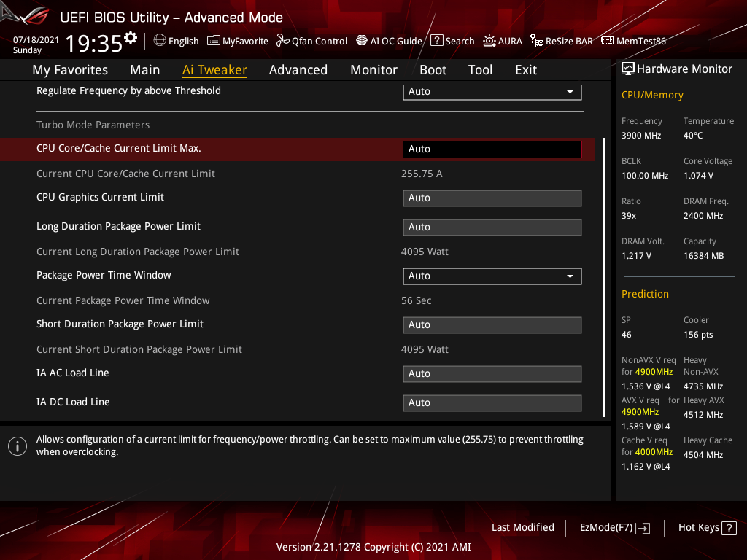Change the CPU Graphics Current Limit
The image size is (747, 560).
[x=492, y=198]
